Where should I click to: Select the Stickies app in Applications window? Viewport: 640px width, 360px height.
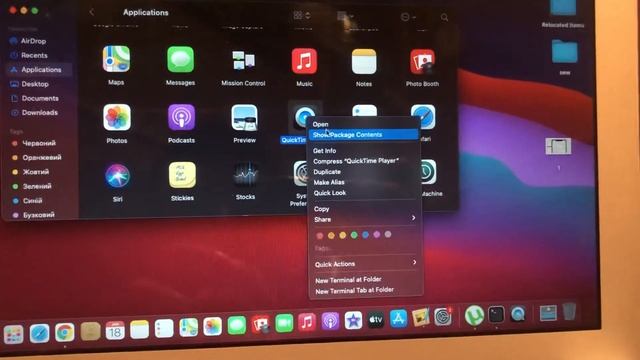(182, 175)
